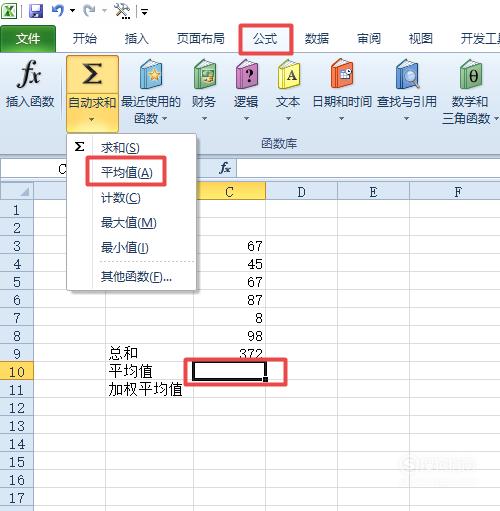500x511 pixels.
Task: Click into the formula bar input
Action: click(x=368, y=168)
